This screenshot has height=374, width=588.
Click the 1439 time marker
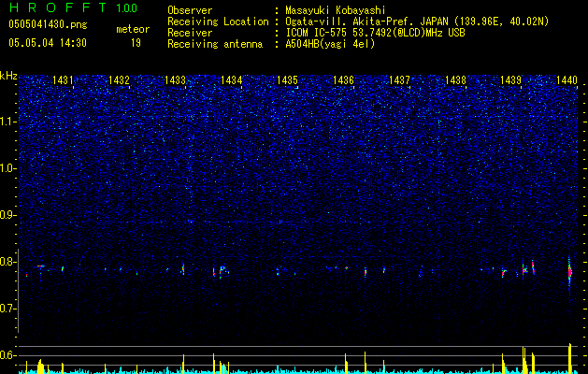[511, 79]
